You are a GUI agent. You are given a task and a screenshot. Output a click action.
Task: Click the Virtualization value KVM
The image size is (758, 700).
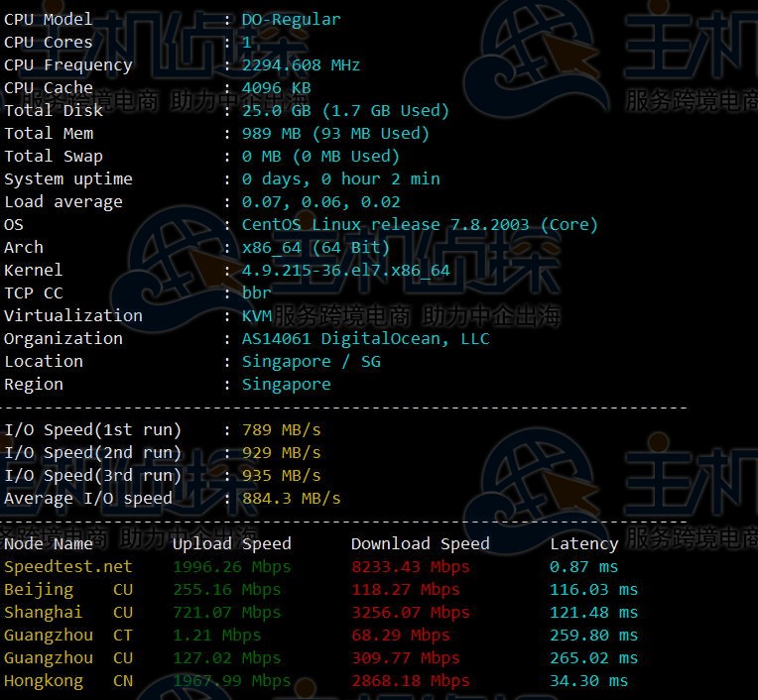(257, 316)
